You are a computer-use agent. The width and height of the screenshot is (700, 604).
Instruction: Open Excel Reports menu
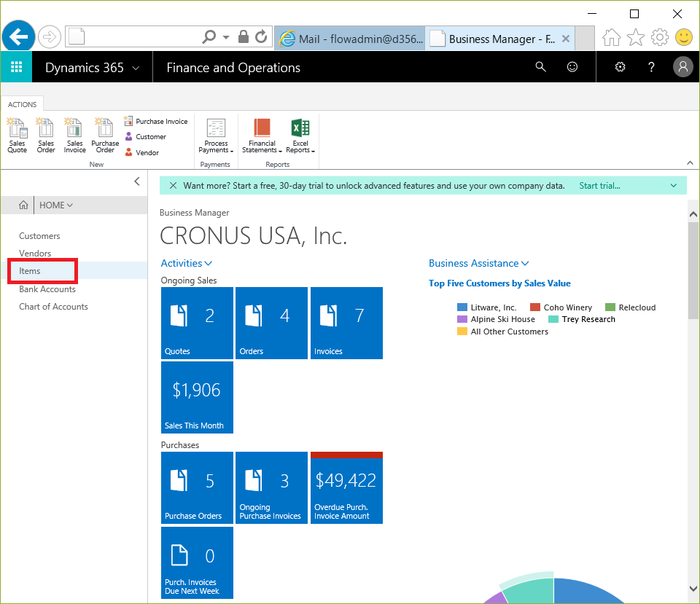(300, 136)
